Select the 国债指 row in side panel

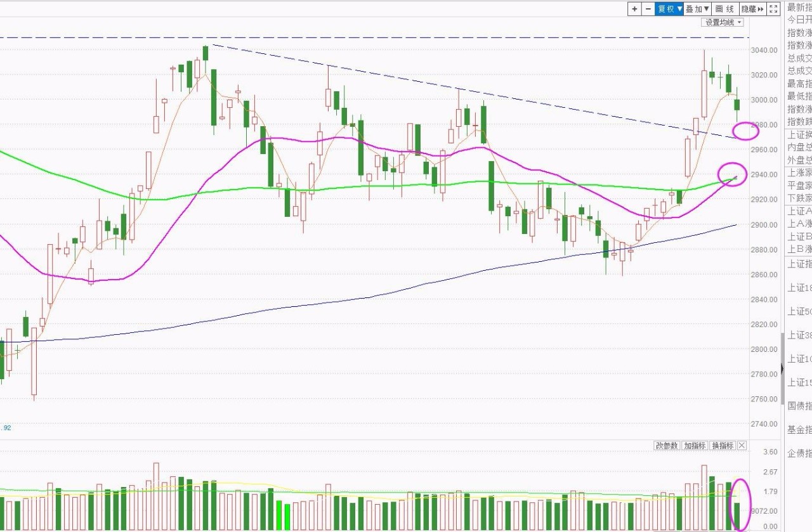(799, 406)
